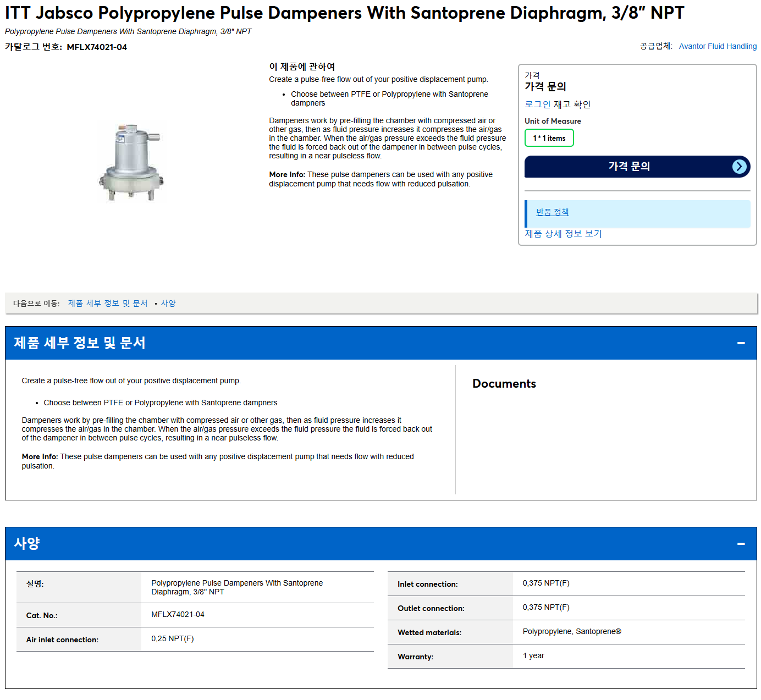Click the ITT Jabsco product title heading
761x700 pixels.
coord(345,13)
